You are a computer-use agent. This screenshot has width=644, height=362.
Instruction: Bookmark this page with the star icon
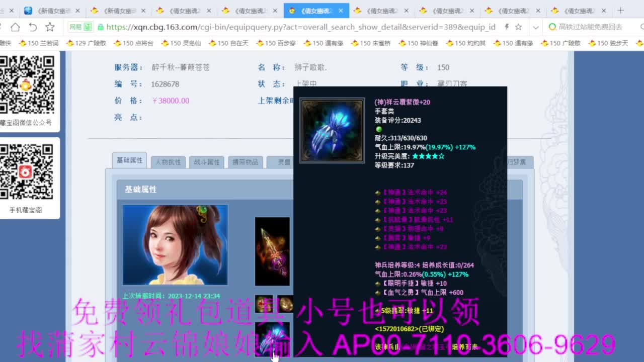pos(520,27)
